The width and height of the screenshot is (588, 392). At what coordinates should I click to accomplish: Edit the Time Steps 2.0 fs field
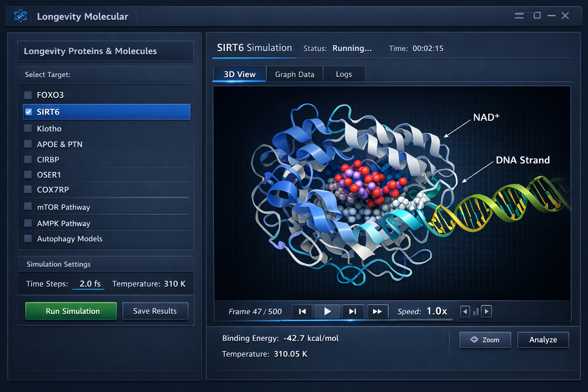point(89,284)
